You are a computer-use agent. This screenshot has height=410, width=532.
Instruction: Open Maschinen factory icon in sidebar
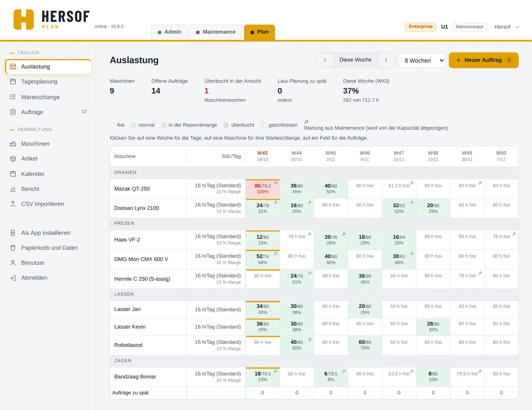[13, 144]
